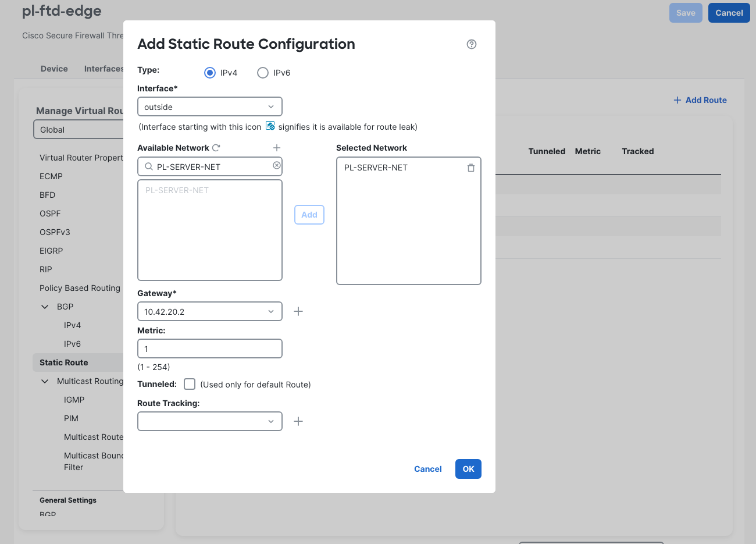Screen dimensions: 756x544
Task: Open the Global virtual router dropdown
Action: 79,130
